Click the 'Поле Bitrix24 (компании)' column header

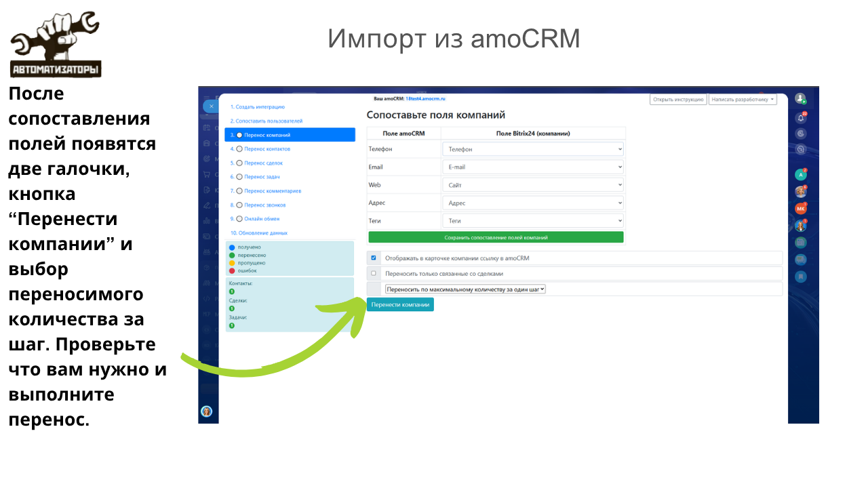[x=533, y=134]
